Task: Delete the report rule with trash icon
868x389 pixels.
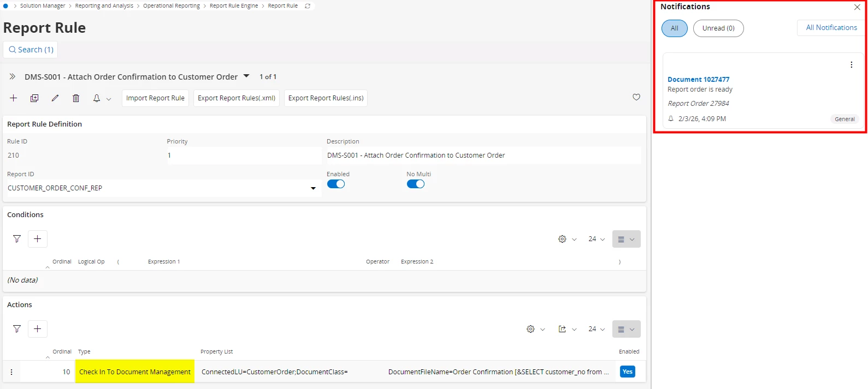Action: pos(76,98)
